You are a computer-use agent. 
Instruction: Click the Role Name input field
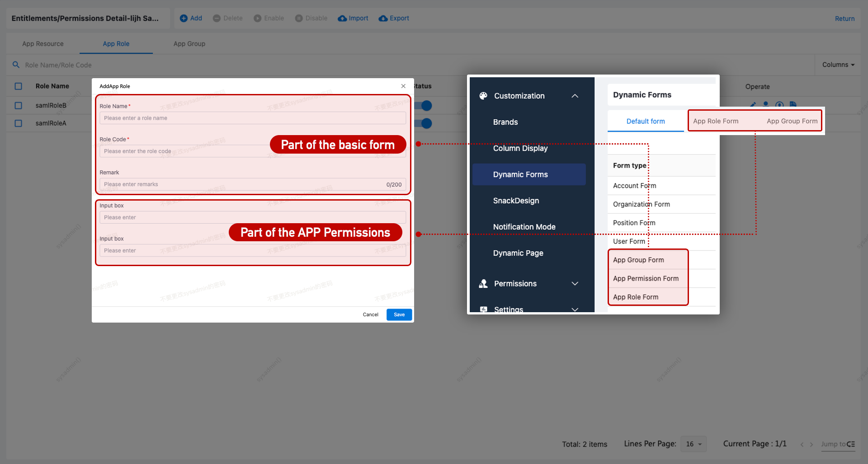[252, 118]
